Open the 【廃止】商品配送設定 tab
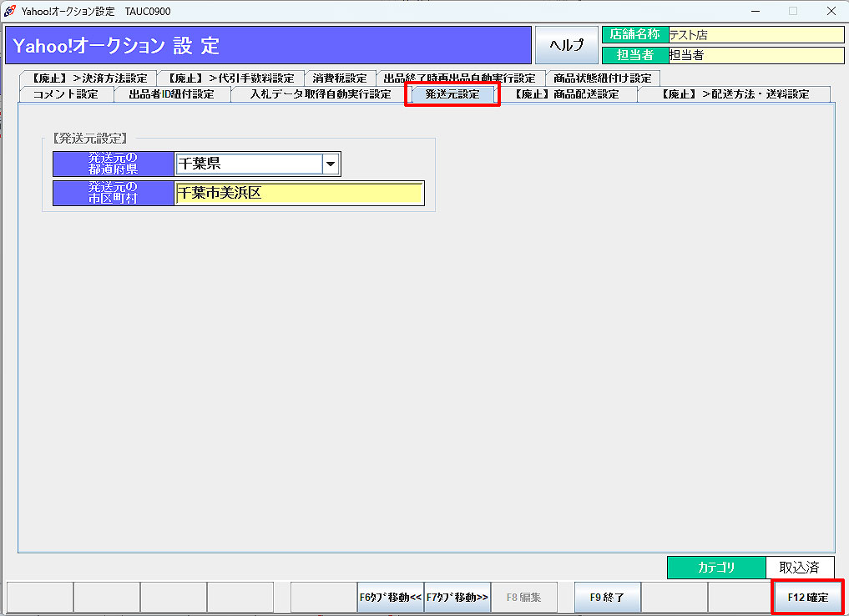 pyautogui.click(x=566, y=94)
